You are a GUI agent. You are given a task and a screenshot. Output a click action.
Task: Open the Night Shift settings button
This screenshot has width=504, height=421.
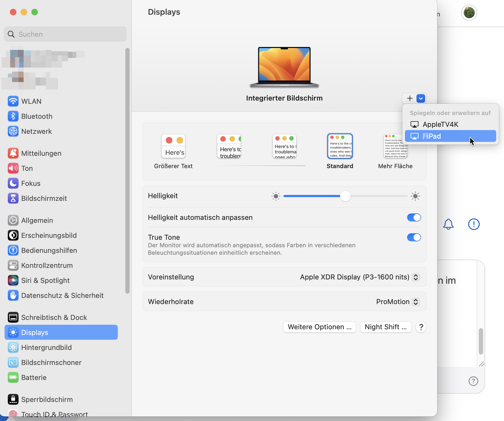coord(385,327)
